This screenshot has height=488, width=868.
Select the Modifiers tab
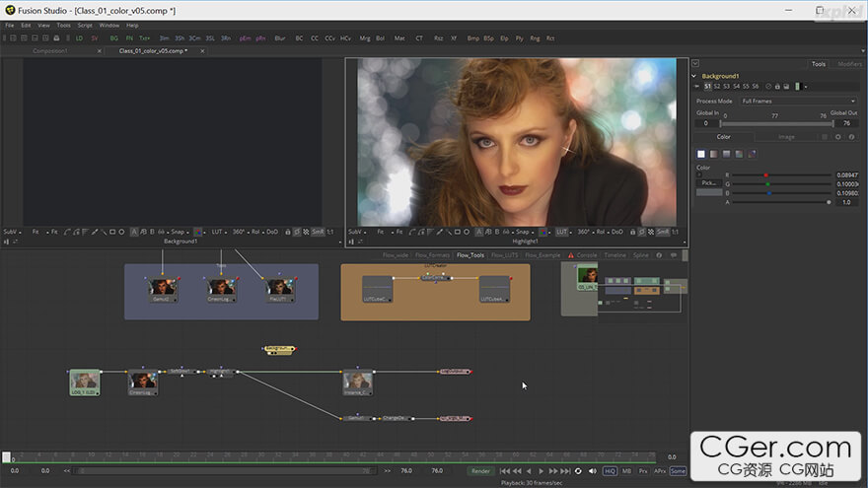[849, 64]
